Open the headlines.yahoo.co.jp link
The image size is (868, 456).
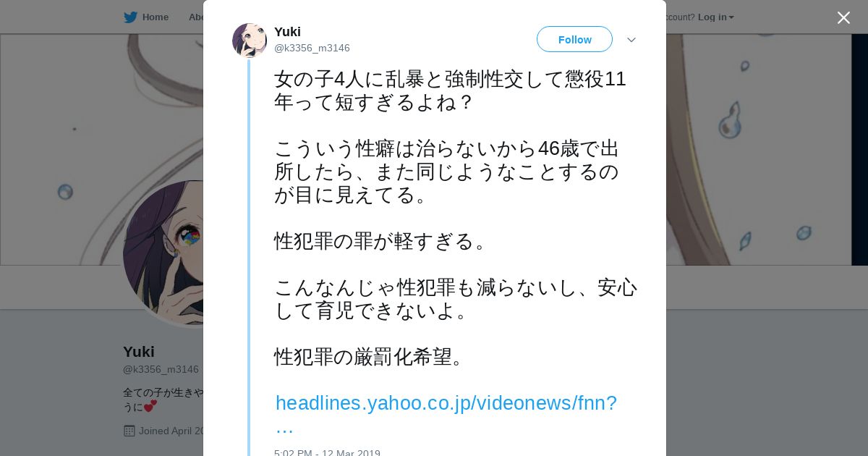point(446,414)
